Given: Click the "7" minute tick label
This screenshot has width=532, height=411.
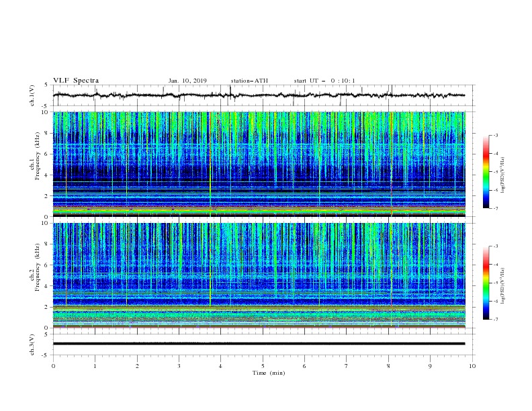Looking at the screenshot, I should point(347,366).
